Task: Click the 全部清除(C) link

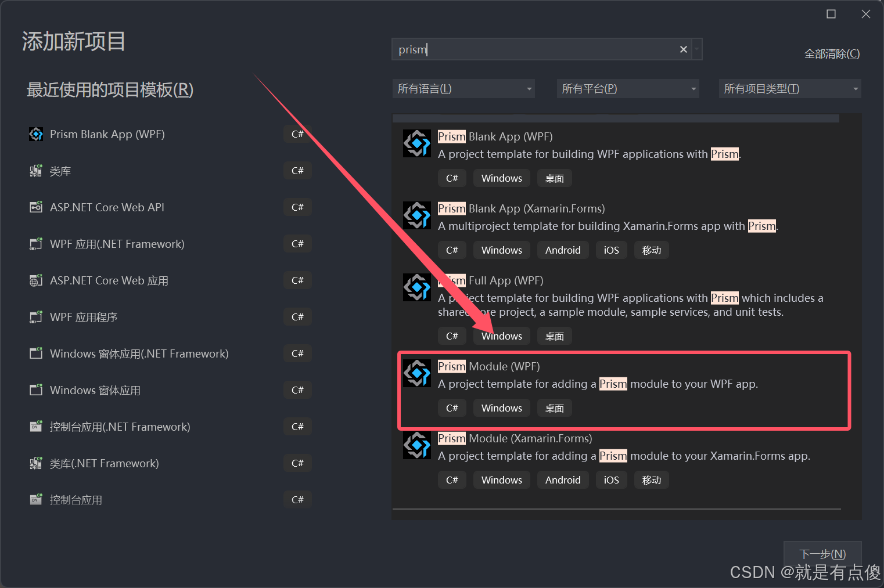Action: point(832,53)
